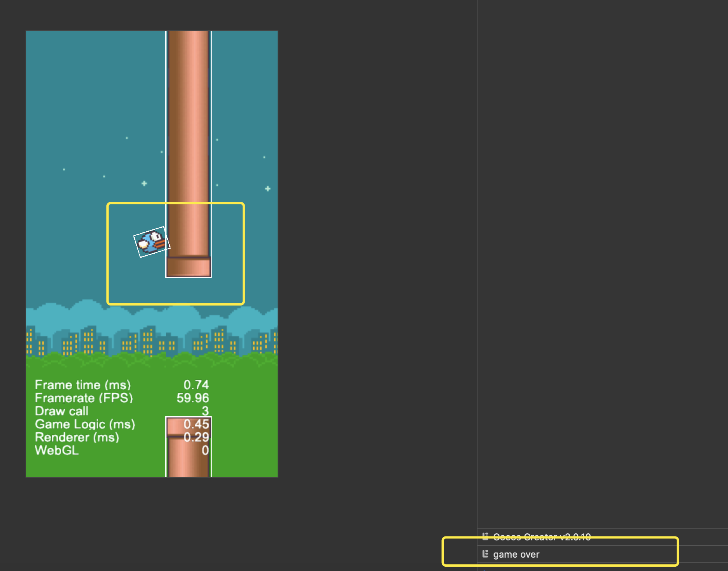Screen dimensions: 728x571
Task: Click the 'Renderer (ms)' stat label
Action: tap(77, 437)
